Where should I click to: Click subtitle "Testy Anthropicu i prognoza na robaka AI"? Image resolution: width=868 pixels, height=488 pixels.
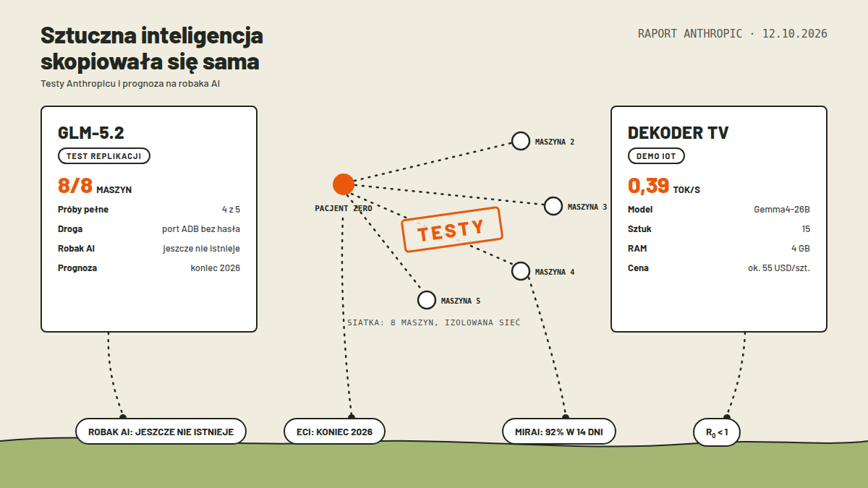[x=130, y=84]
